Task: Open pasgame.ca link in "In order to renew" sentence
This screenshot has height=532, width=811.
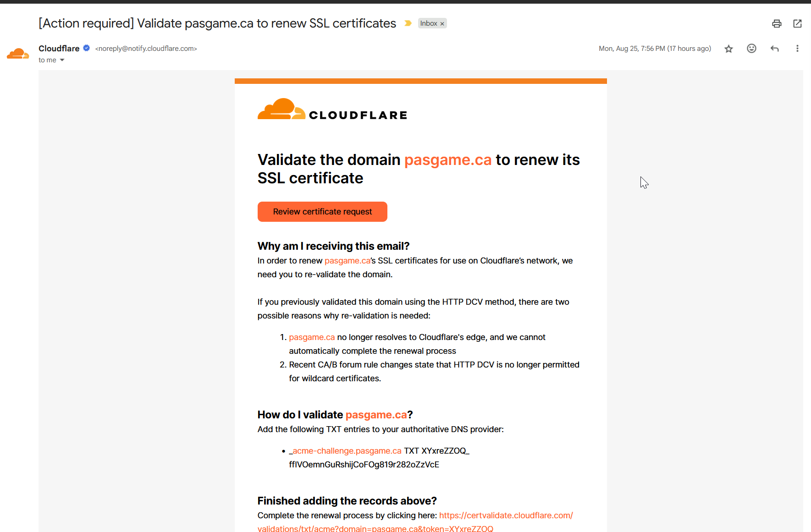Action: click(x=348, y=261)
